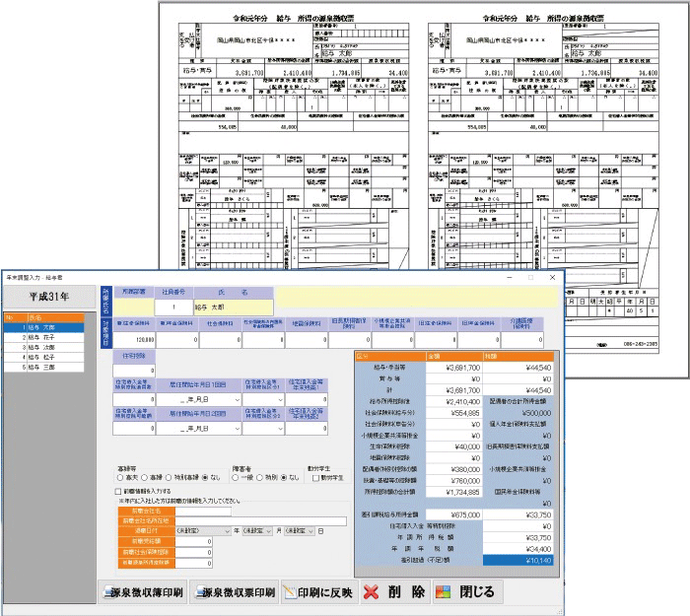The width and height of the screenshot is (690, 616).
Task: Open the 住宅借入金等特別控除区分2 dropdown
Action: click(280, 429)
